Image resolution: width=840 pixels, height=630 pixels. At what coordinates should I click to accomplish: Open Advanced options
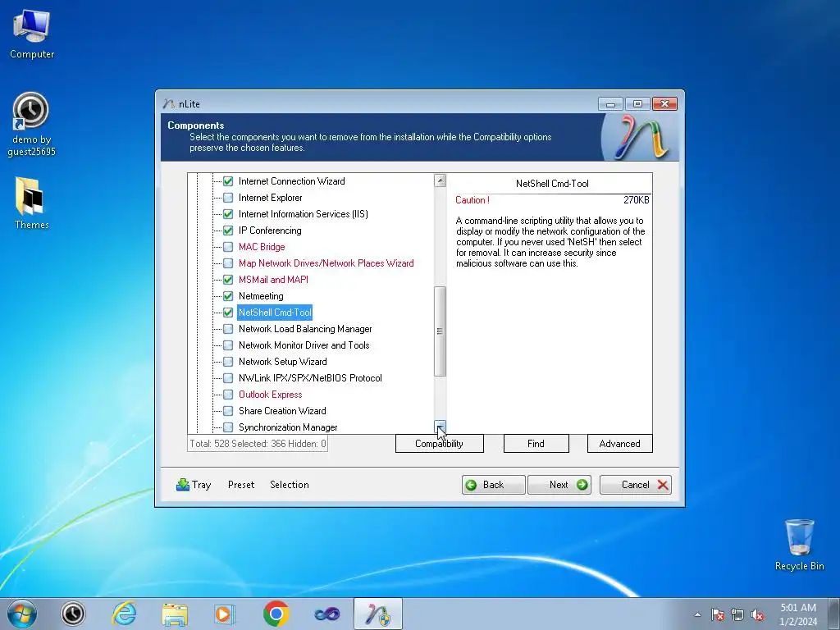tap(620, 444)
